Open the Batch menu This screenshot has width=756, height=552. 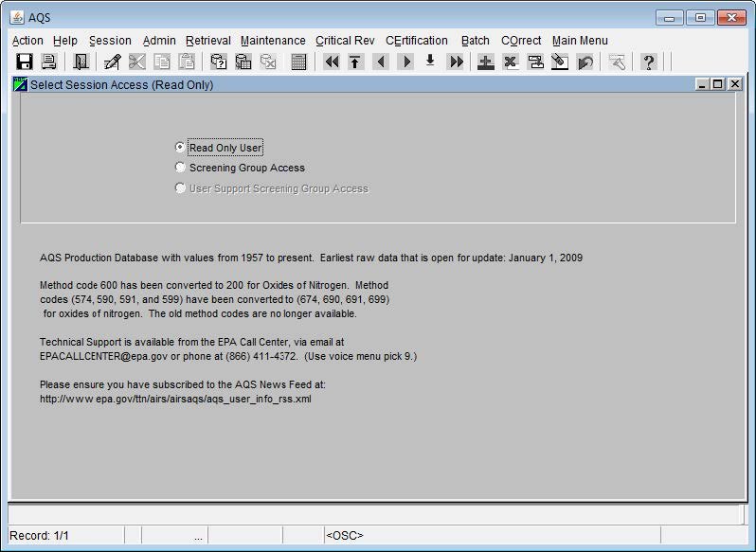point(476,41)
